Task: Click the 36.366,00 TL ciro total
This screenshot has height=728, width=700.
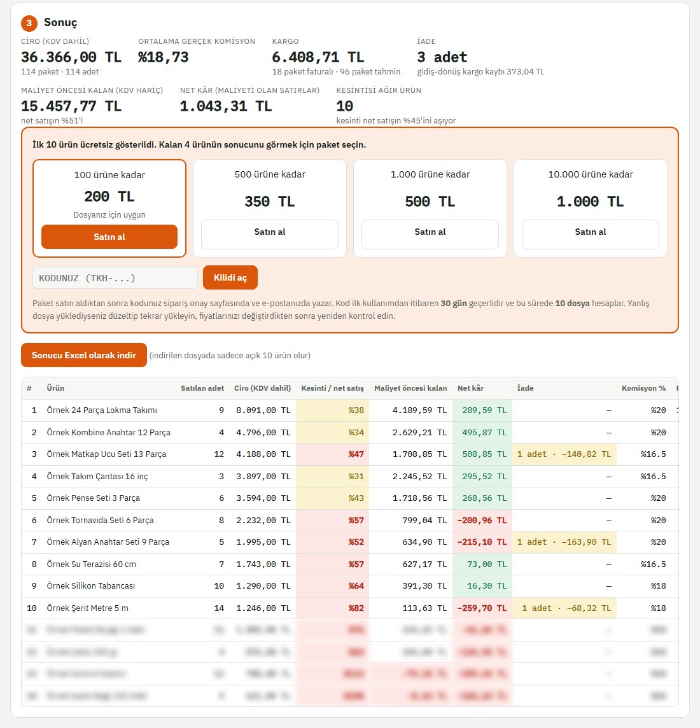Action: pos(71,57)
